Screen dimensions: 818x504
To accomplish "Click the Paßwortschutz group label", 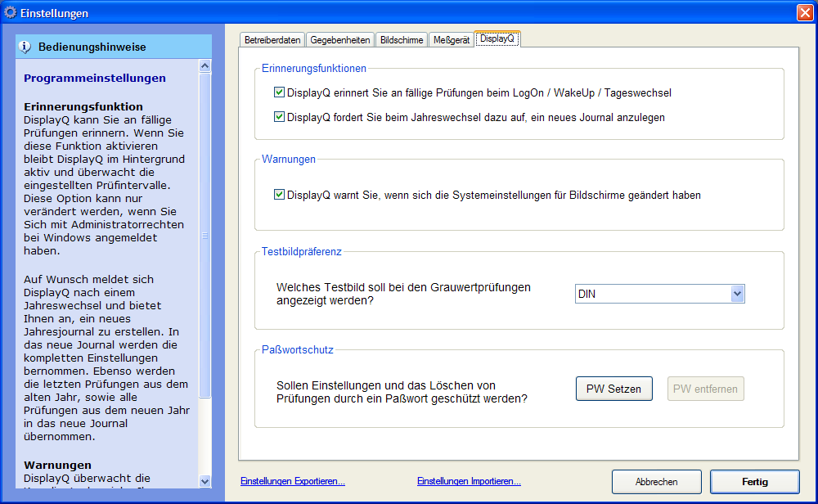I will 298,349.
